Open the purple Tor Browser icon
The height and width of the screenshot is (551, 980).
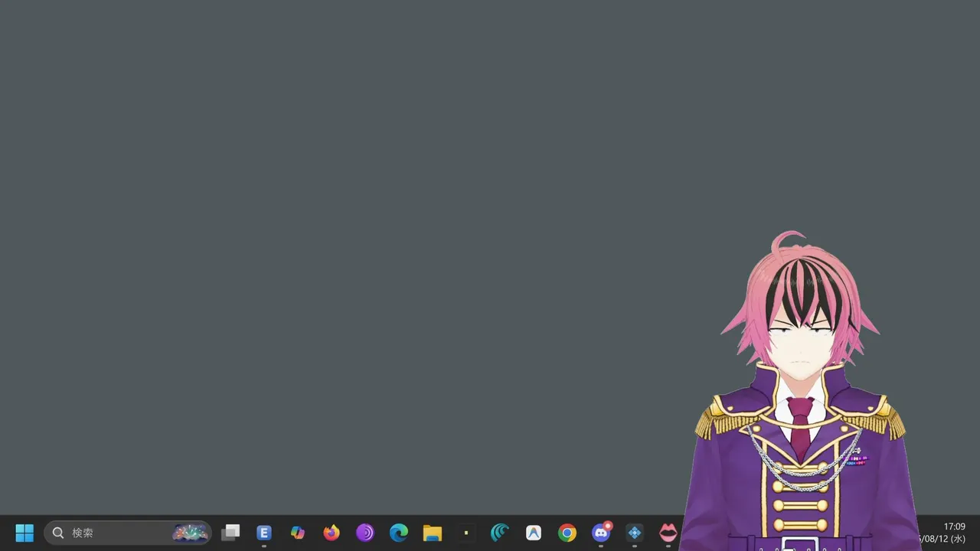365,533
